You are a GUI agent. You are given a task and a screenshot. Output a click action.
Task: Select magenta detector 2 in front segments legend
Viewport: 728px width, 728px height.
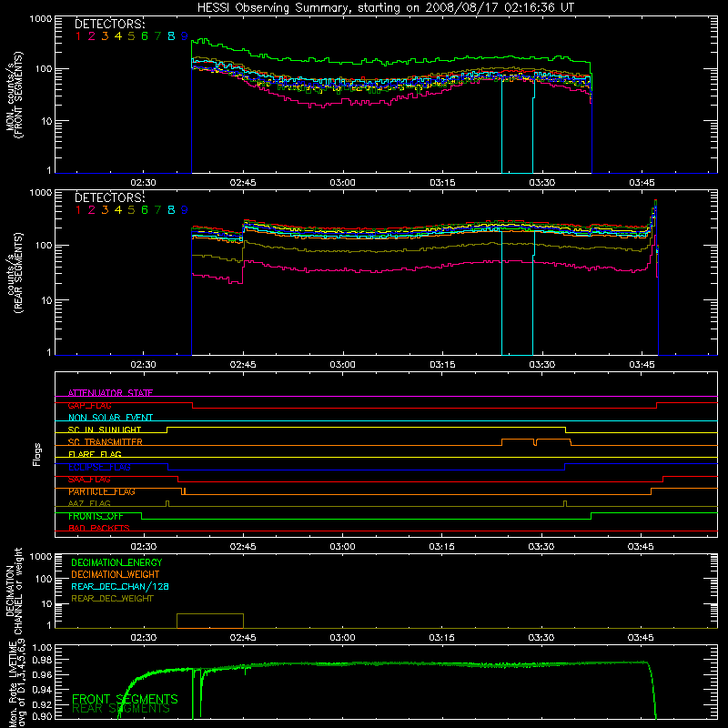[x=92, y=36]
